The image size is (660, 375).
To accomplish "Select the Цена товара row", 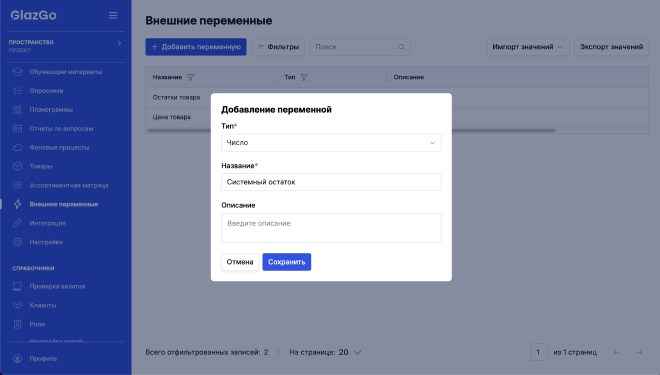I will [397, 117].
